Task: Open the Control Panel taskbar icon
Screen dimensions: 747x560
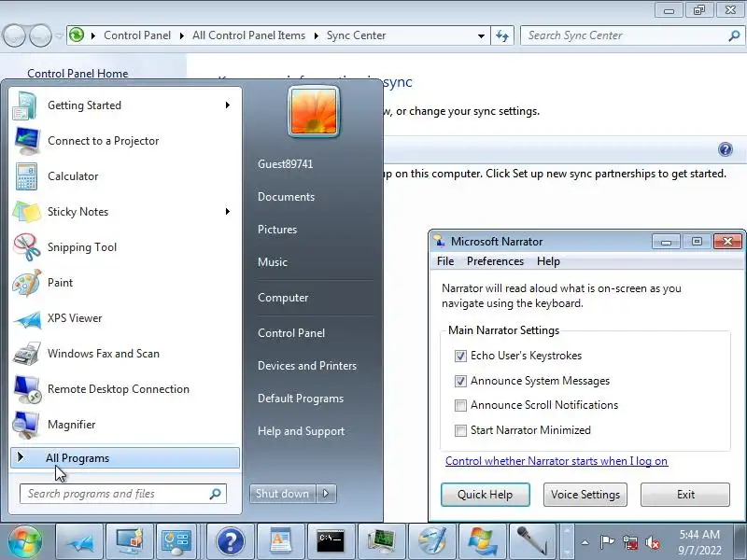Action: [176, 542]
